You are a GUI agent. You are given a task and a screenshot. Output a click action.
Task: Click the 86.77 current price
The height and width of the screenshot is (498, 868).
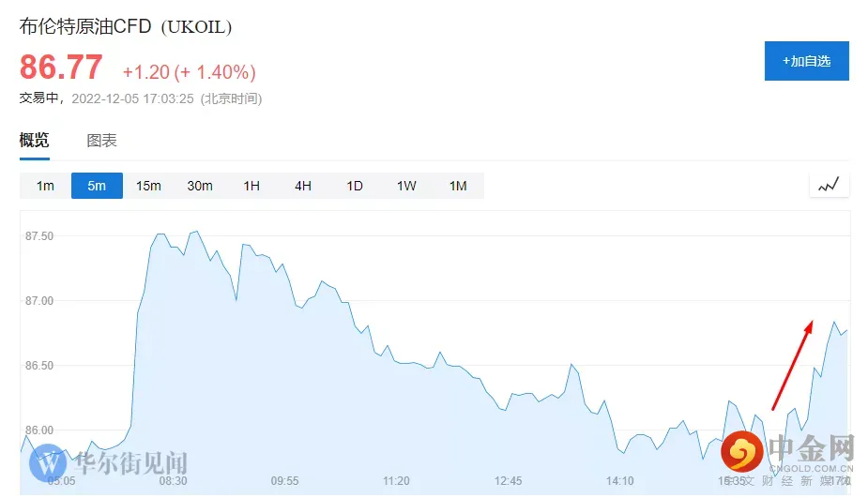[x=62, y=68]
